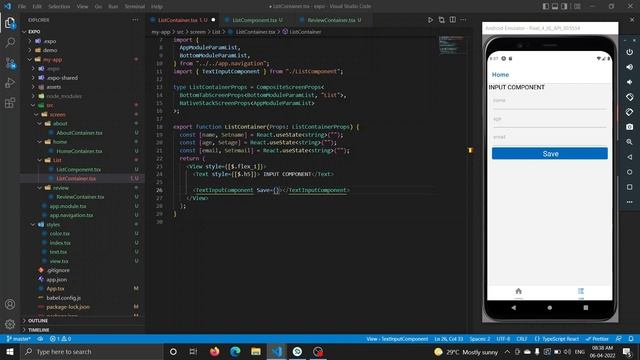640x360 pixels.
Task: Open the emulator extended controls ellipsis
Action: click(629, 202)
